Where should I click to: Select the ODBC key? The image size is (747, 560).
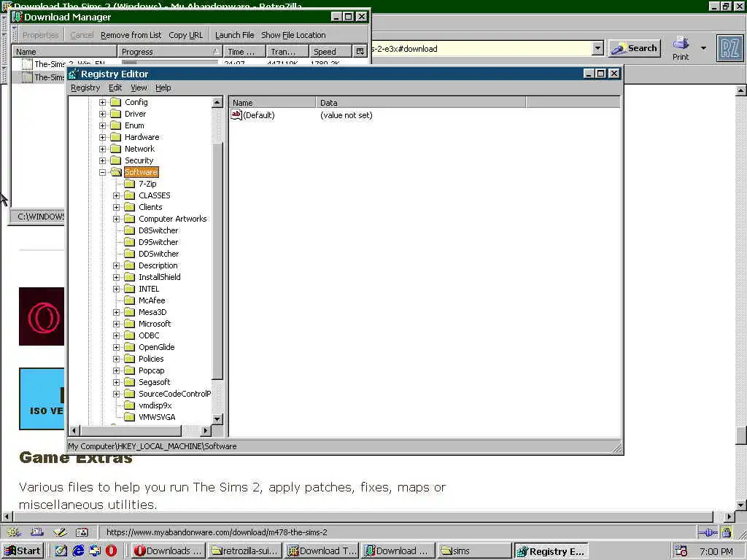[x=149, y=335]
